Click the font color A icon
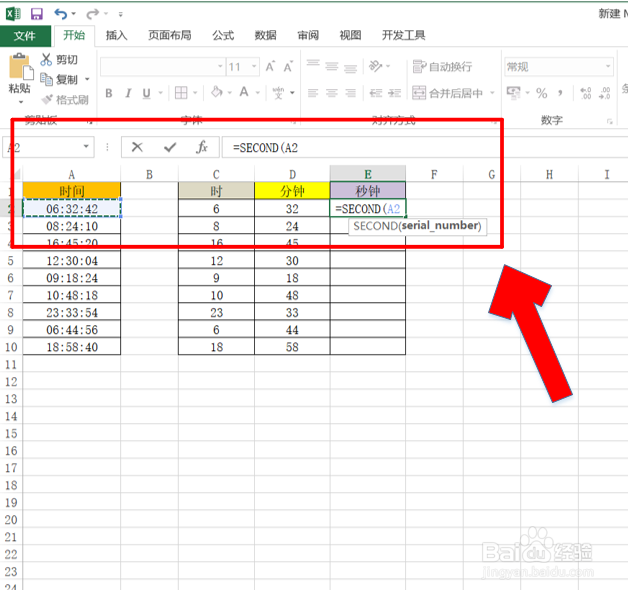This screenshot has height=594, width=628. point(244,93)
